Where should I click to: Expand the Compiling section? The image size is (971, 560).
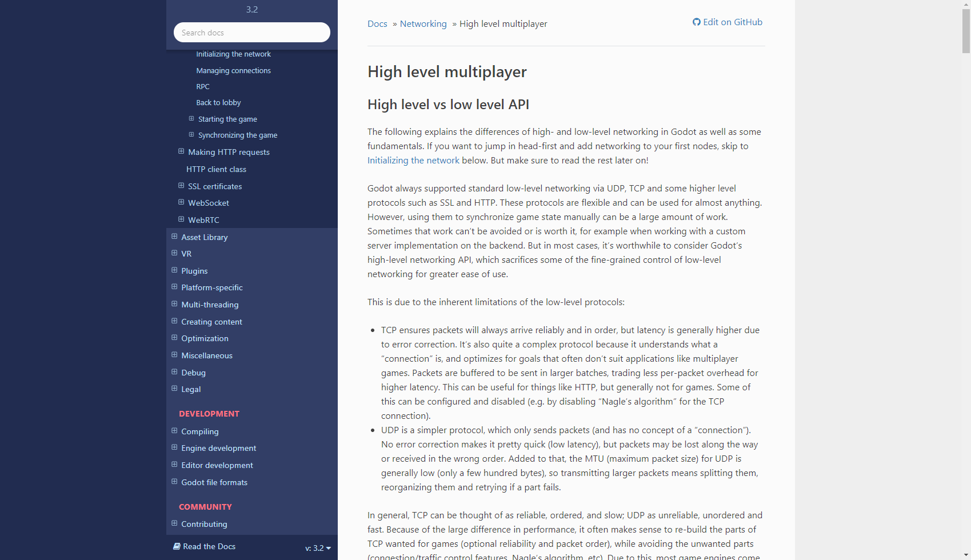[174, 430]
